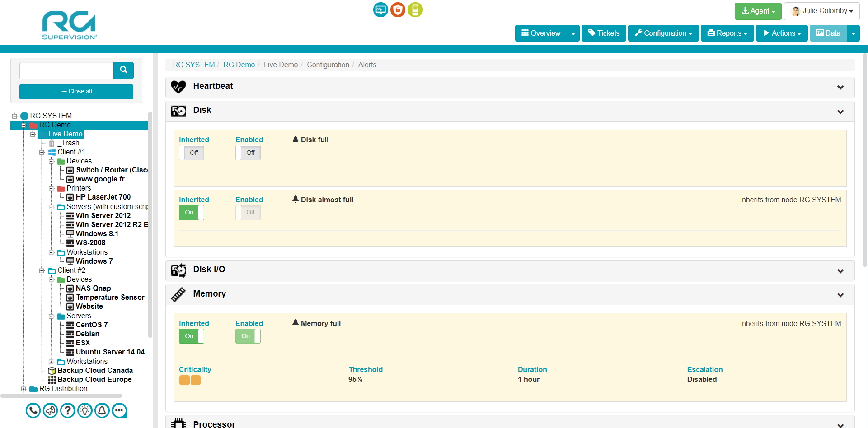The width and height of the screenshot is (868, 428).
Task: Enable the Disk almost full alert
Action: (x=248, y=212)
